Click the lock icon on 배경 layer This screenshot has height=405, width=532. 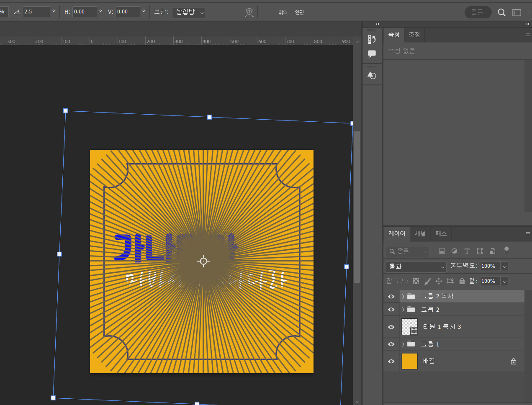click(514, 361)
